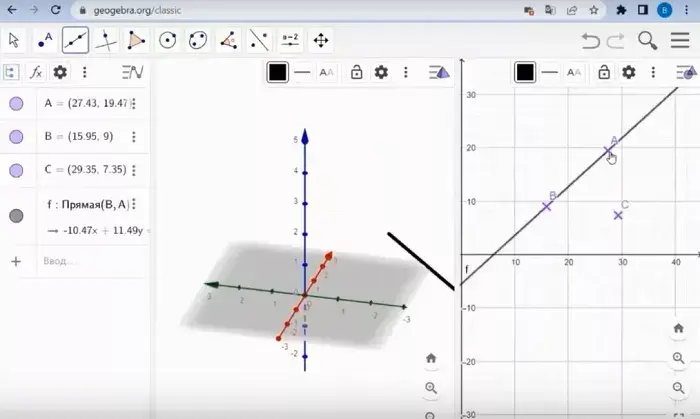Toggle visibility of point A
This screenshot has height=419, width=700.
coord(16,104)
